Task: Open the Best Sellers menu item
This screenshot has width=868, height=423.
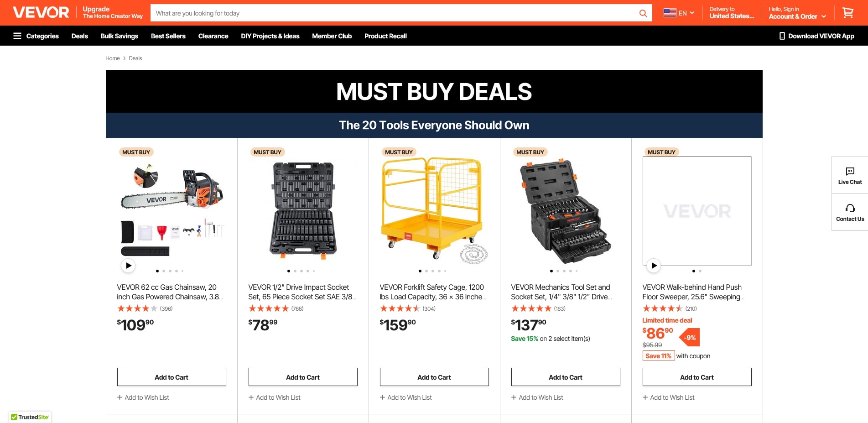Action: point(168,36)
